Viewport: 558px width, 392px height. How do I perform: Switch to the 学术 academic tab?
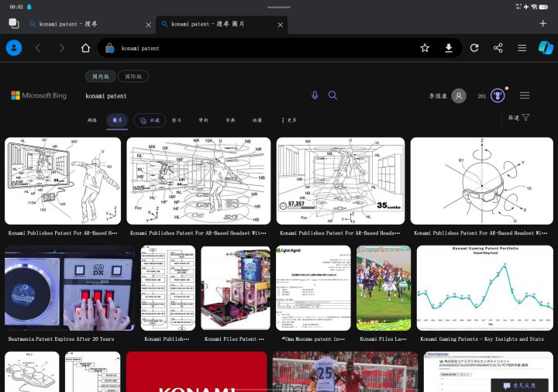(203, 120)
